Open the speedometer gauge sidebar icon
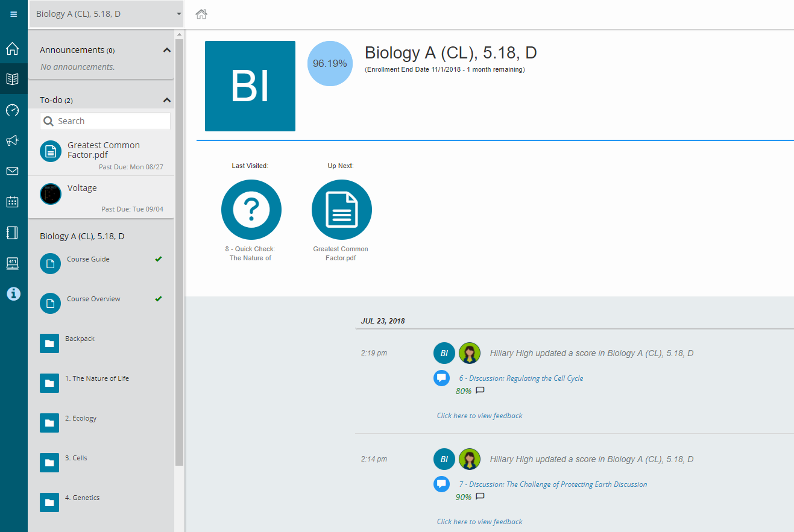The image size is (794, 532). tap(13, 110)
